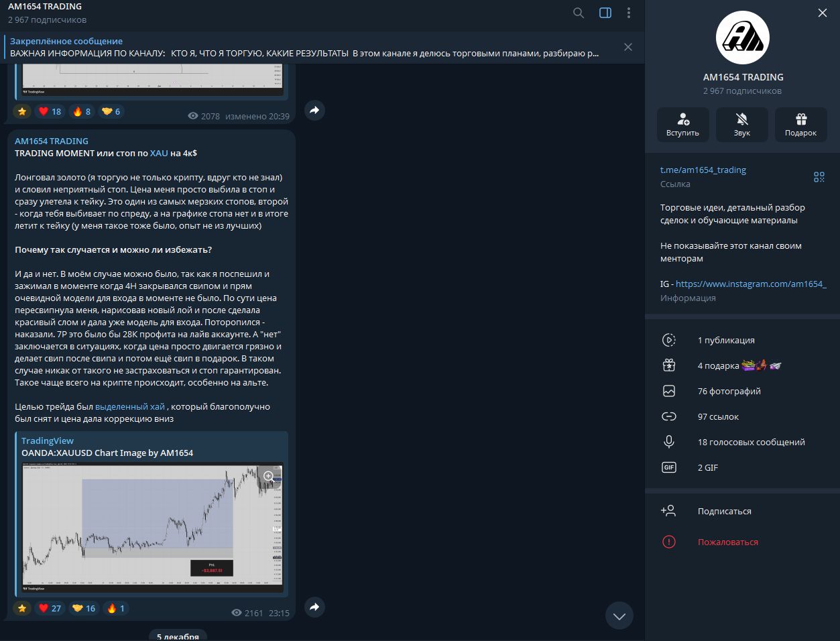Open search in the channel header

(579, 13)
